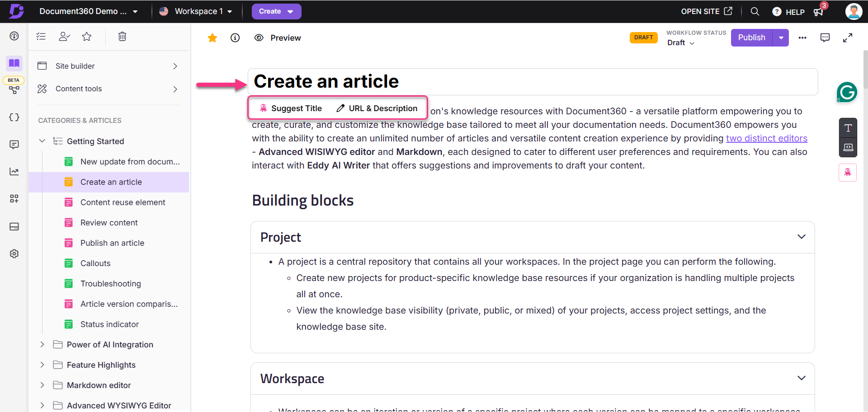Open the Document360 Demo project dropdown
868x412 pixels.
pyautogui.click(x=89, y=11)
